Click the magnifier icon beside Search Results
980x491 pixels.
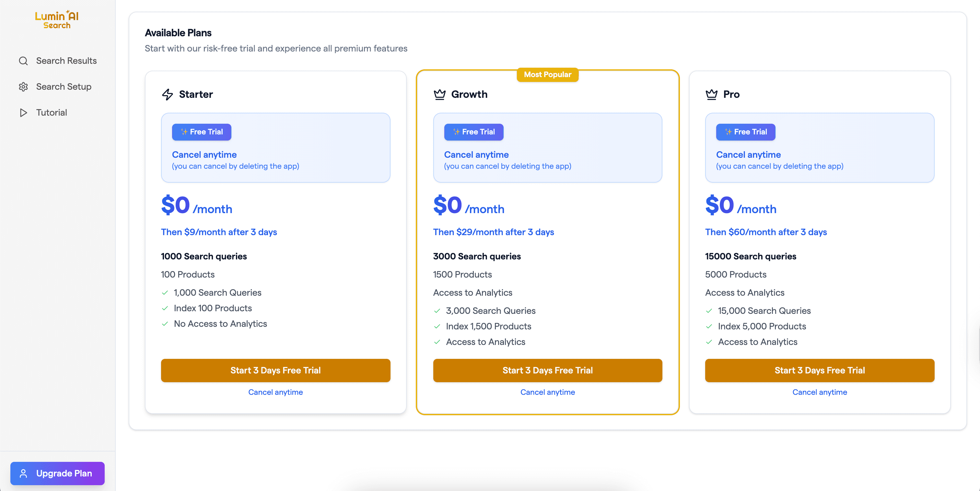23,61
